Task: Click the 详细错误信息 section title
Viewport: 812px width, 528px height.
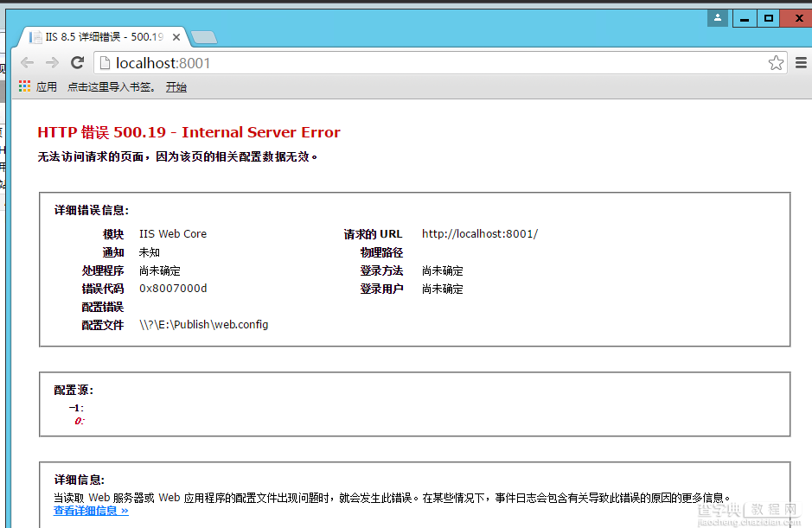Action: tap(91, 210)
